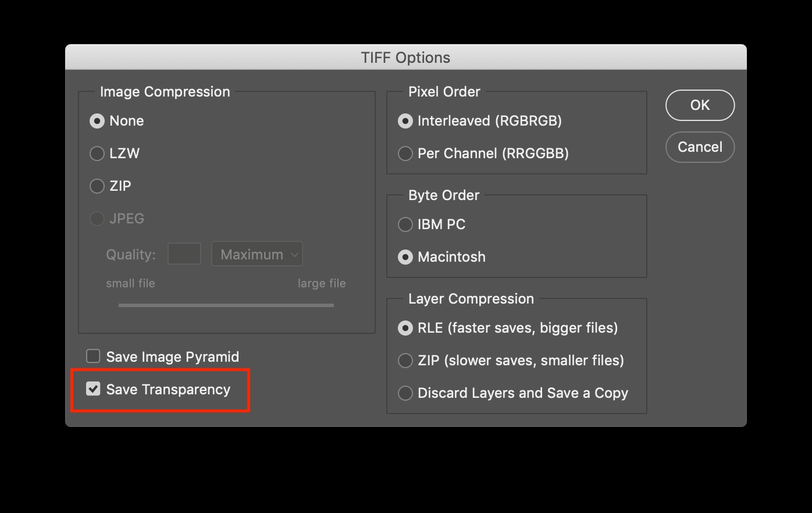
Task: Click the large file slider label
Action: tap(321, 283)
